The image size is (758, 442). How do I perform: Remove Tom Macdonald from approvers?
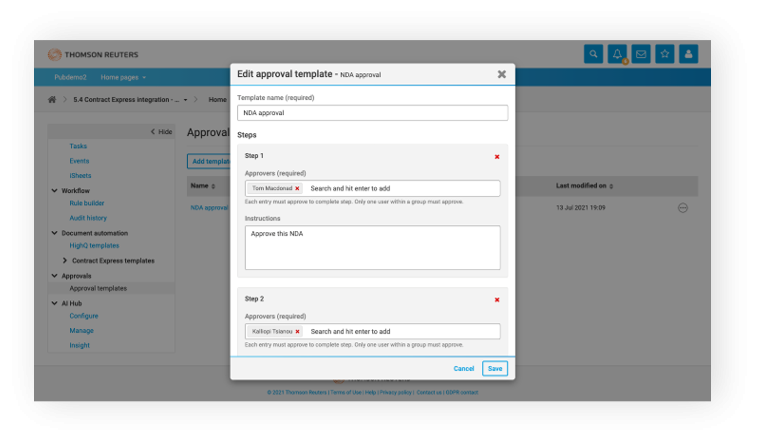point(297,188)
